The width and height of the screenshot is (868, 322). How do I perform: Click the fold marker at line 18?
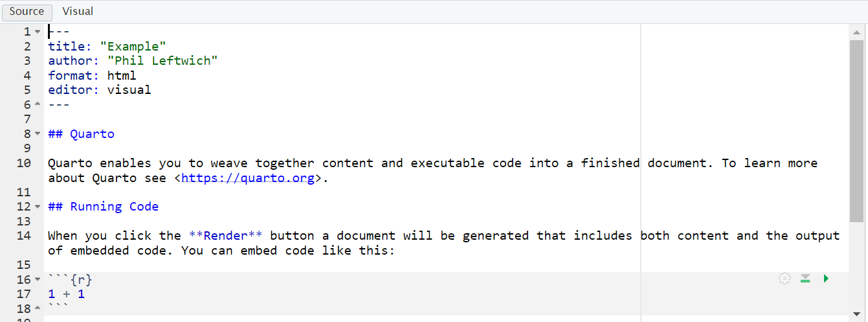(x=38, y=309)
